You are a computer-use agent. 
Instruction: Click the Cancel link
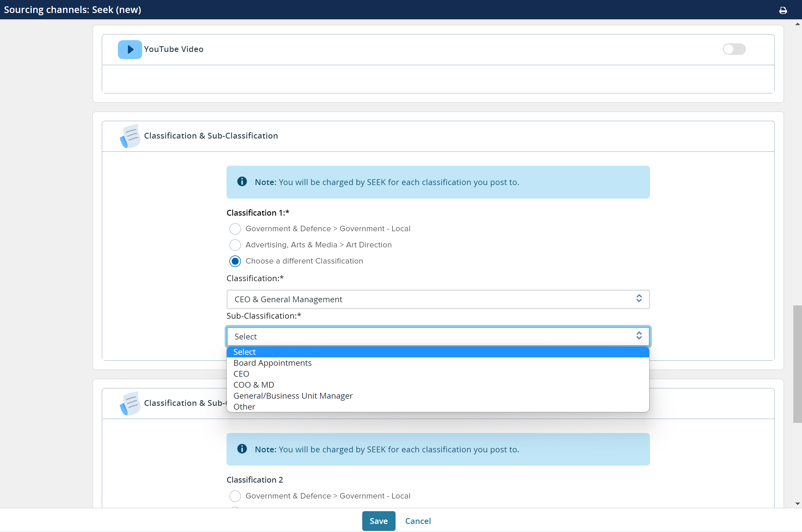click(418, 521)
